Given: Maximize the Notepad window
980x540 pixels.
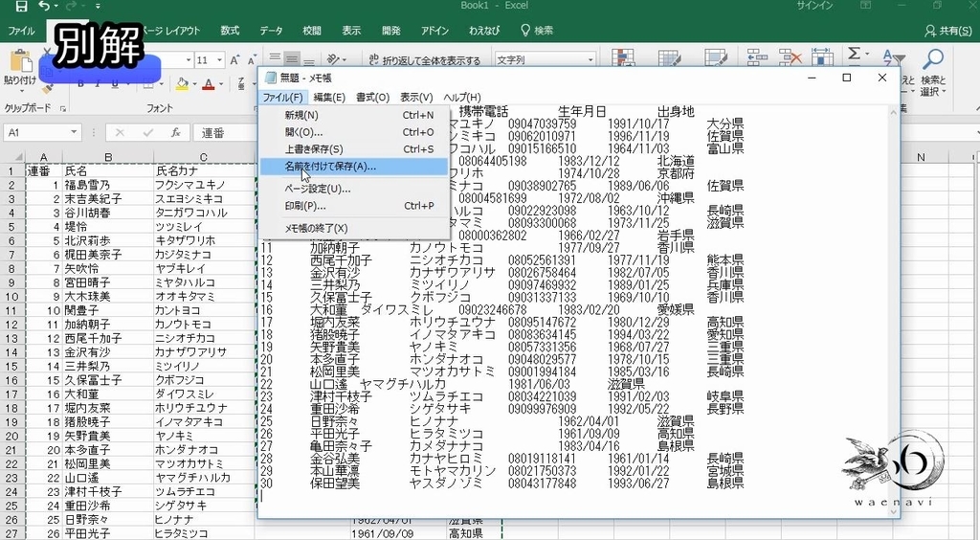Looking at the screenshot, I should 847,78.
